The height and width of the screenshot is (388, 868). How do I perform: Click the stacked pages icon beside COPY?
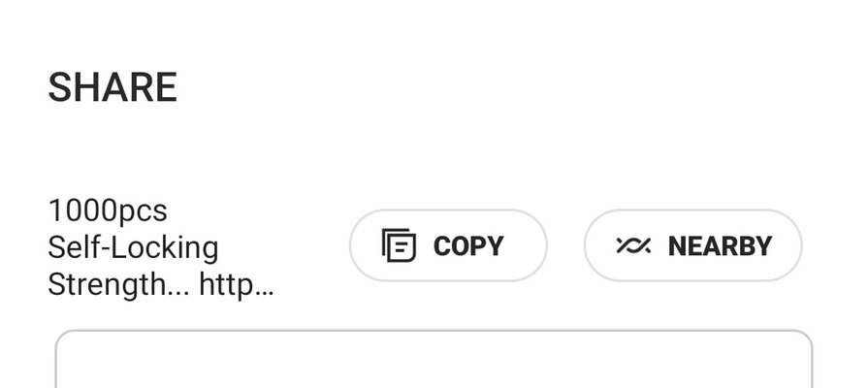[x=399, y=245]
